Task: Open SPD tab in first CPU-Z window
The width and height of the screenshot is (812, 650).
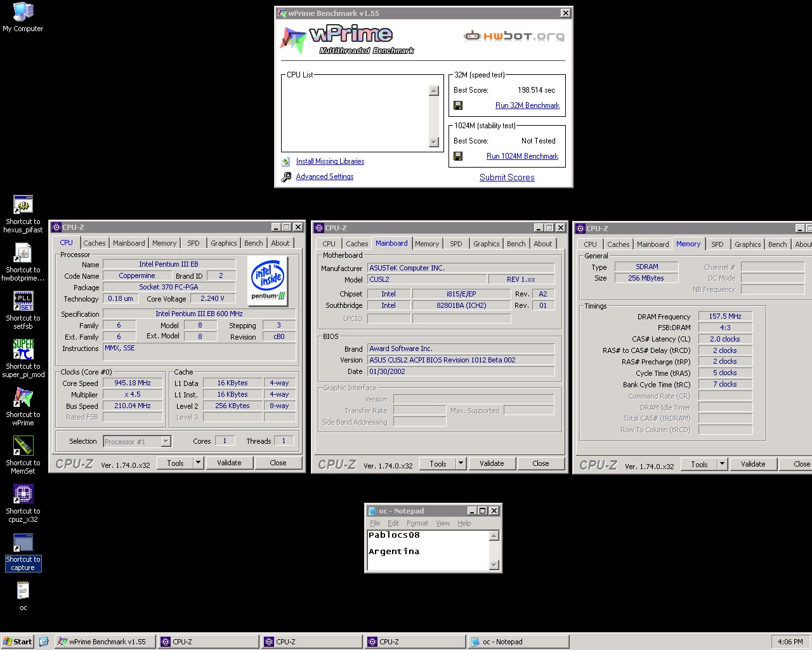Action: click(x=193, y=243)
